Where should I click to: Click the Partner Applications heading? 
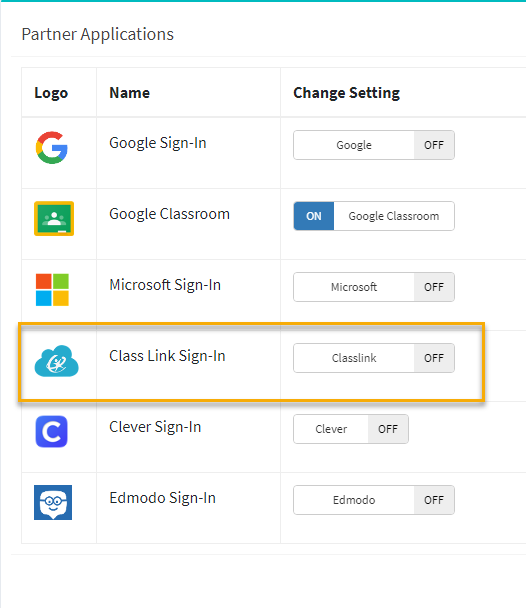98,35
